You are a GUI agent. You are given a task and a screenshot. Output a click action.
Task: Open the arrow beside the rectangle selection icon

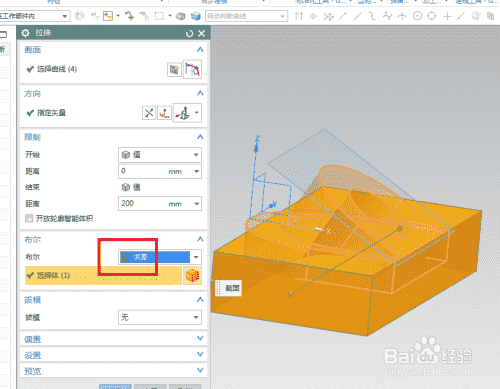[x=170, y=16]
